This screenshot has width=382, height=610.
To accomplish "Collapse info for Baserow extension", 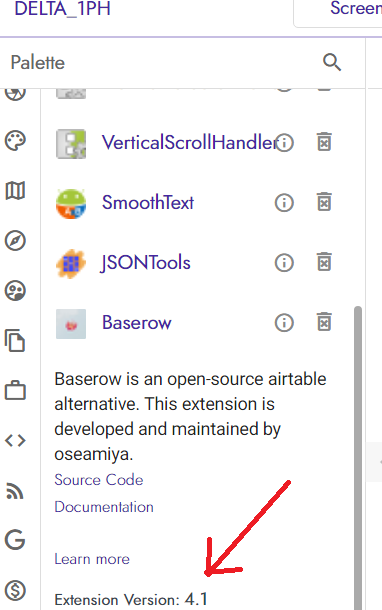I will 284,323.
